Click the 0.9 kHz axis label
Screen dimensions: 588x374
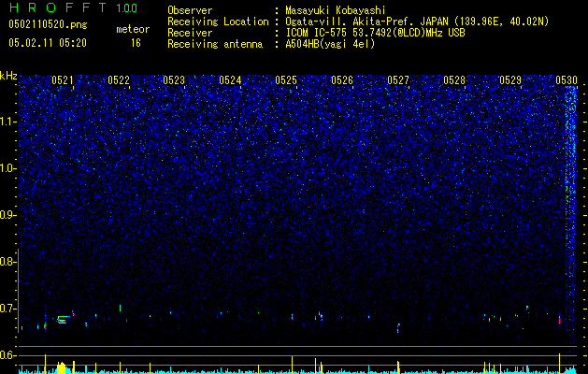[8, 215]
